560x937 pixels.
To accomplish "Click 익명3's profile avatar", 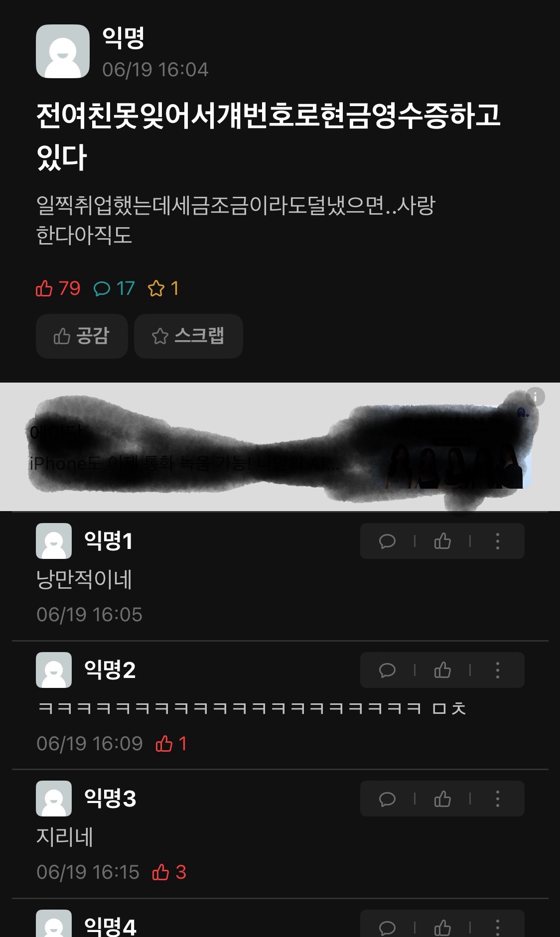I will [54, 799].
